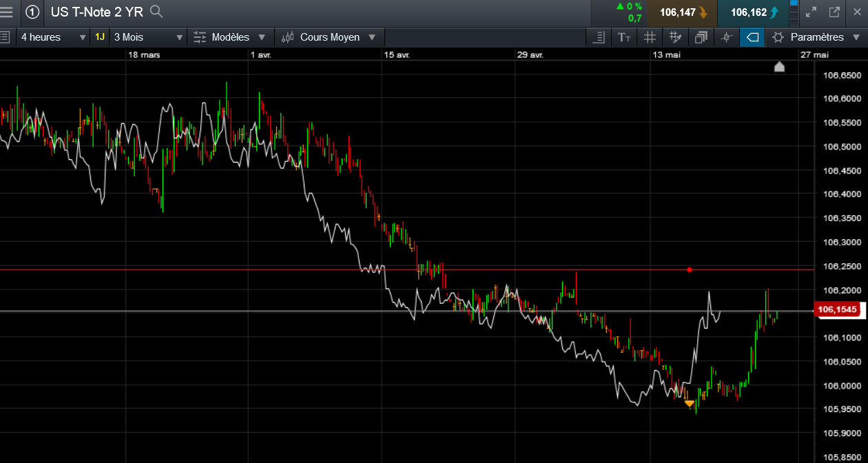Image resolution: width=868 pixels, height=463 pixels.
Task: Open the Paramètres settings dropdown
Action: pos(816,37)
